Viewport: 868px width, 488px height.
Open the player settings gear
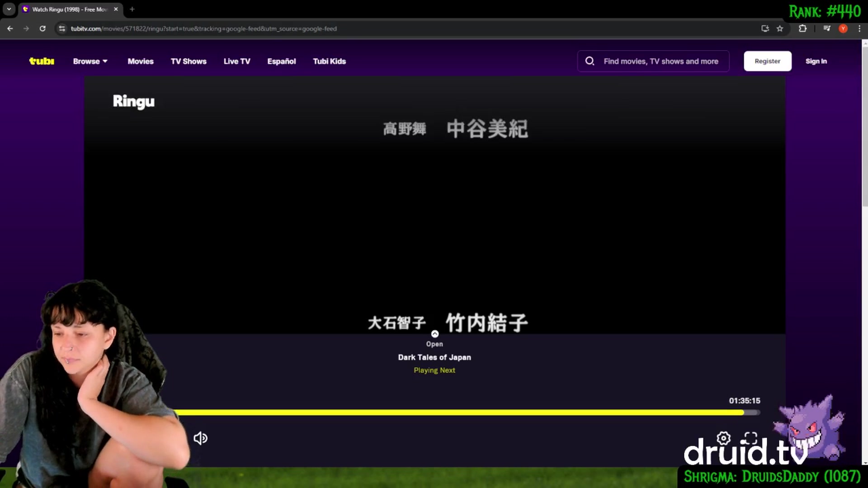click(723, 438)
